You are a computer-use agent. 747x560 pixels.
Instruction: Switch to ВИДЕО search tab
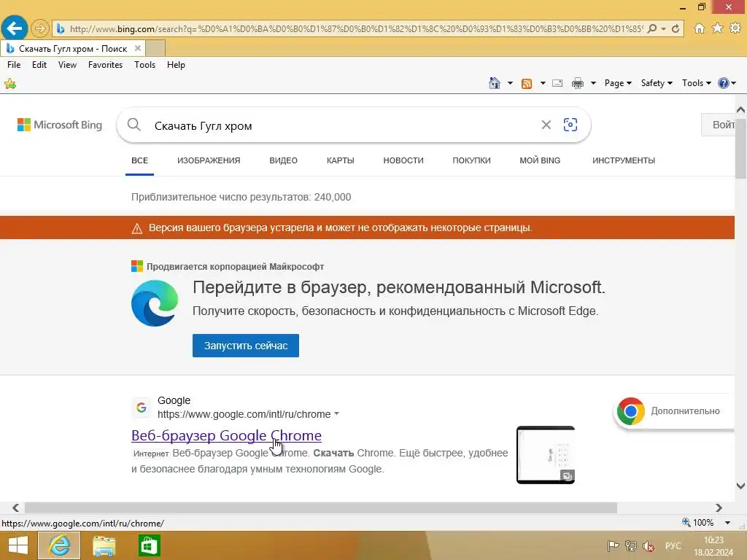point(284,160)
